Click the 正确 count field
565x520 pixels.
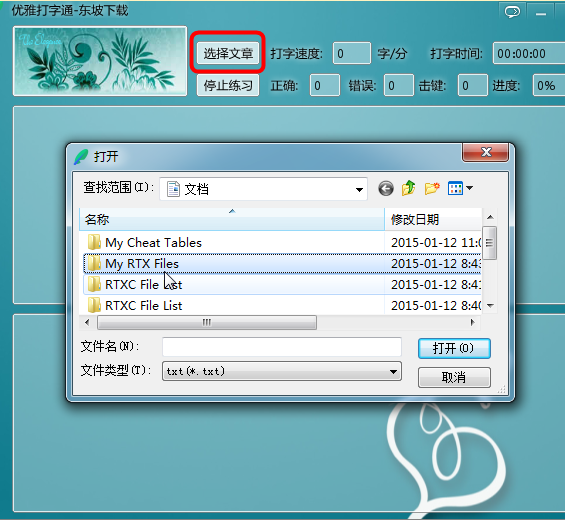click(325, 85)
